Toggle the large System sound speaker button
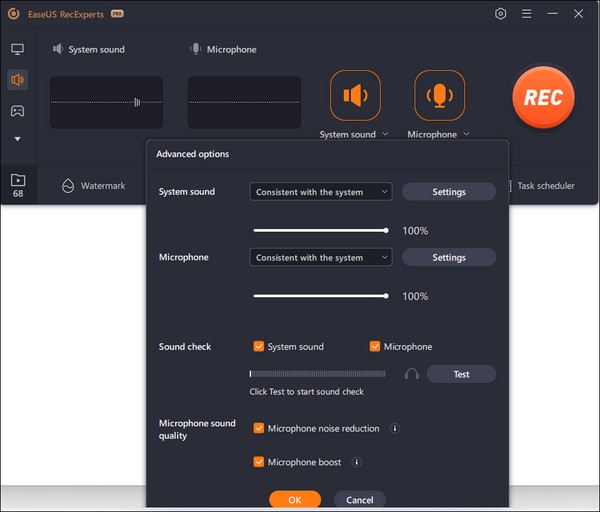The height and width of the screenshot is (512, 600). 355,95
